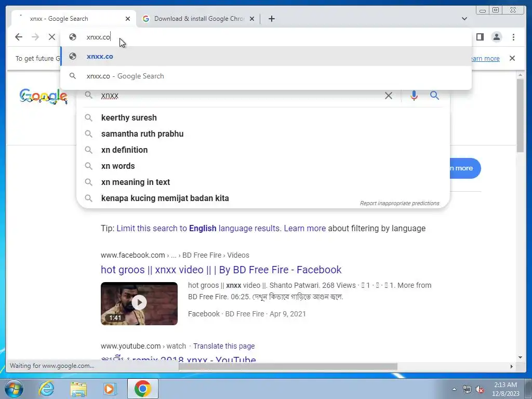Expand the tab search chevron
Image resolution: width=532 pixels, height=399 pixels.
[x=464, y=19]
